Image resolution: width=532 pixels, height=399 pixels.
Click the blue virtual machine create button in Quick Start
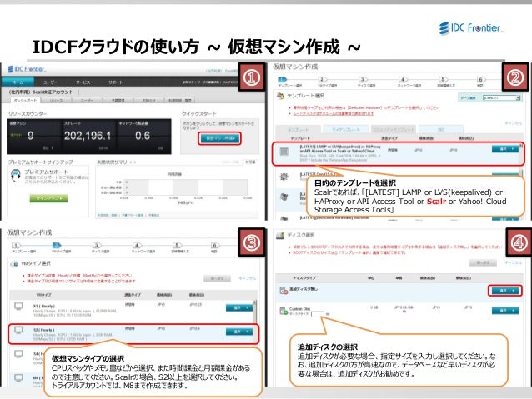219,138
